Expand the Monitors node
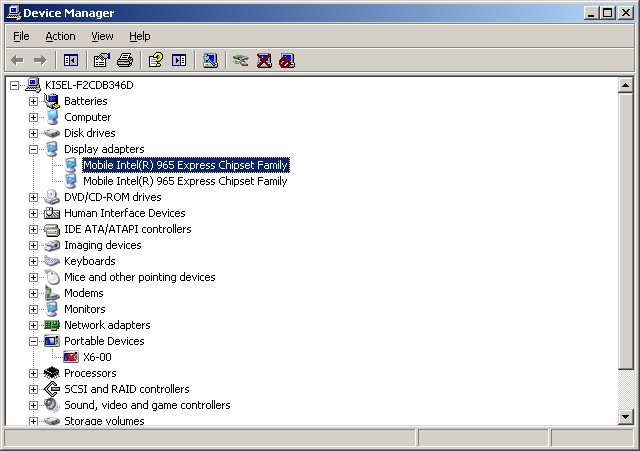The height and width of the screenshot is (451, 640). (x=33, y=309)
